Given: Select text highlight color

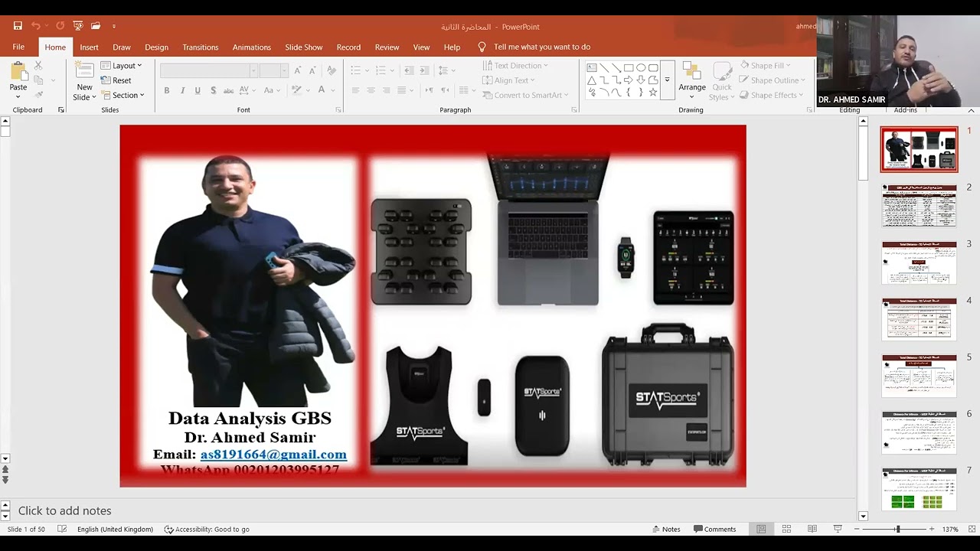Looking at the screenshot, I should (x=296, y=90).
